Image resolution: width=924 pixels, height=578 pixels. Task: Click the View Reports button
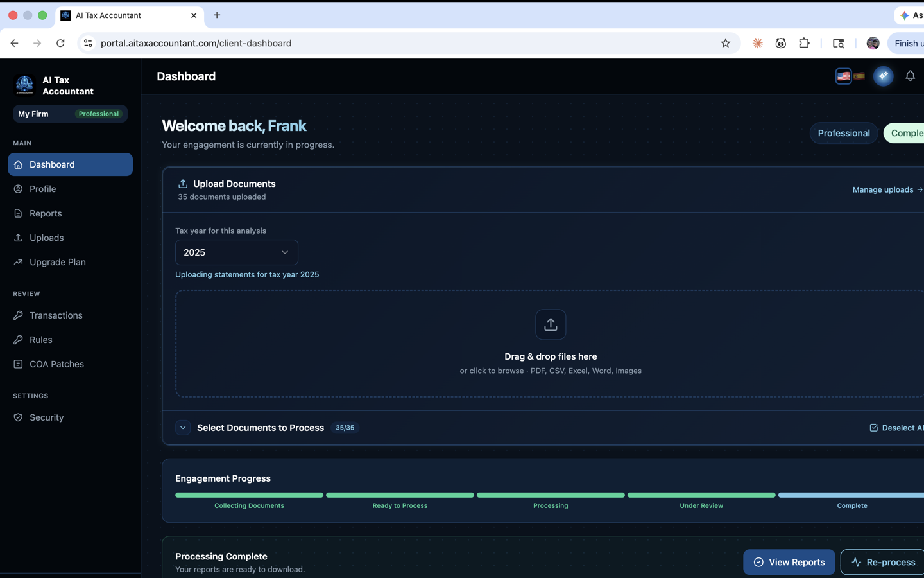(x=789, y=562)
